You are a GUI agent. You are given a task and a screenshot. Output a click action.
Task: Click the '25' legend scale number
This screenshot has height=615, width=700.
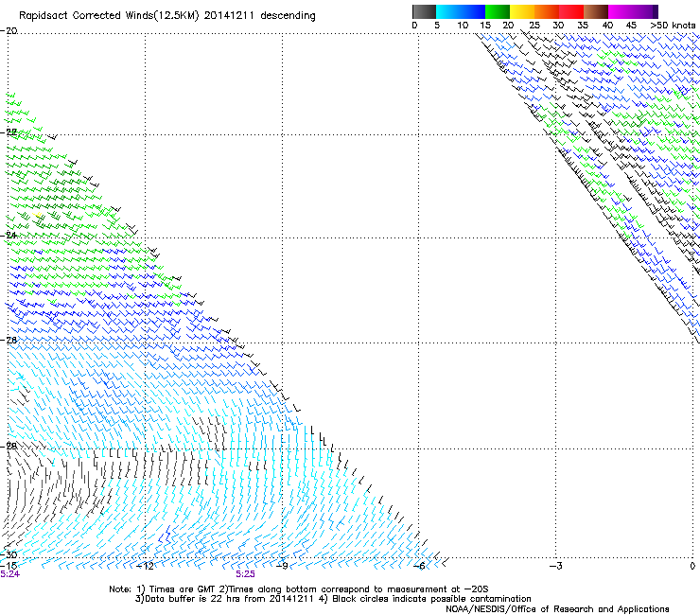pos(534,26)
